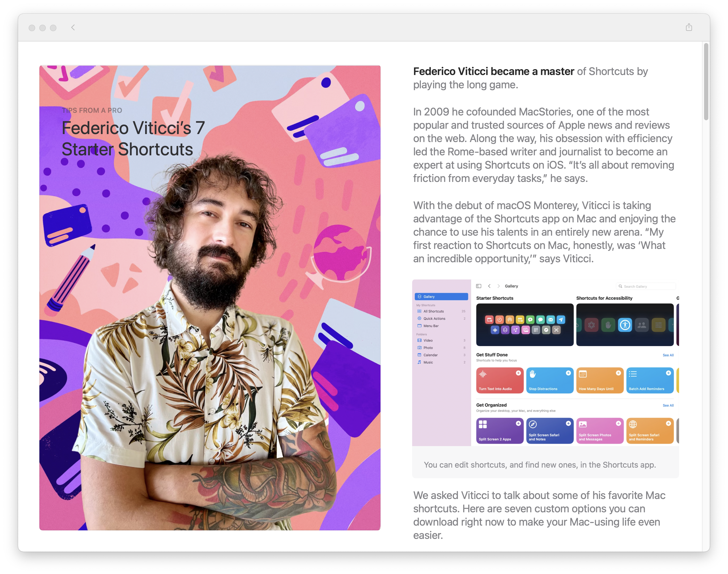Click the 'Get Stuff Done' section heading
This screenshot has width=728, height=574.
(491, 355)
